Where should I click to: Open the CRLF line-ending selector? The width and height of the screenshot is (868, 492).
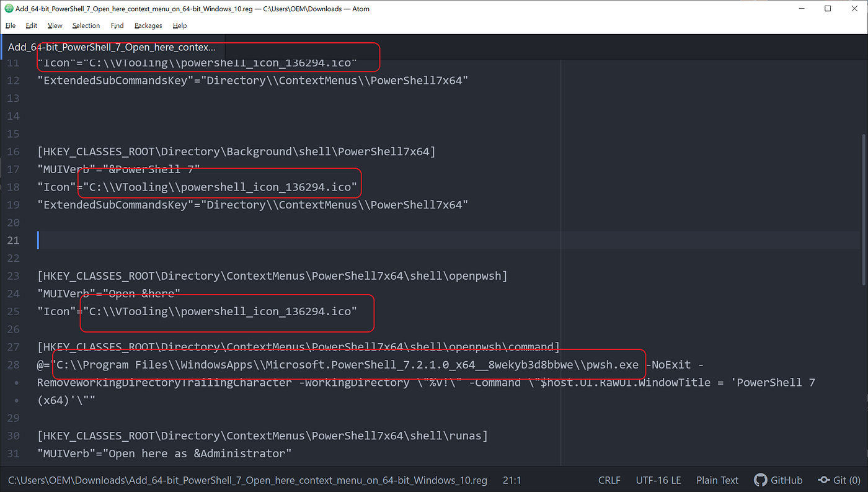pyautogui.click(x=609, y=480)
